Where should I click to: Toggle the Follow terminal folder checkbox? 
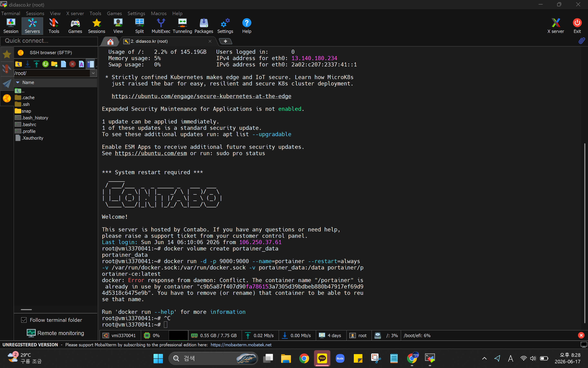[24, 320]
